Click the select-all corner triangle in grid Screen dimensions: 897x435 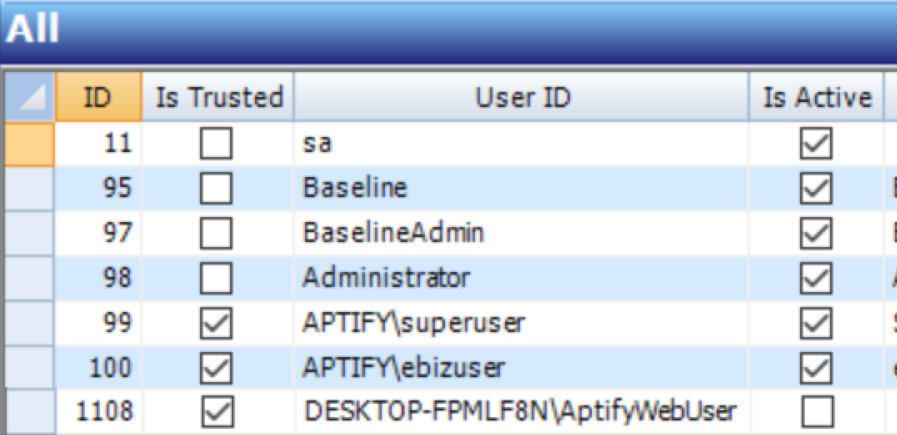[x=29, y=97]
